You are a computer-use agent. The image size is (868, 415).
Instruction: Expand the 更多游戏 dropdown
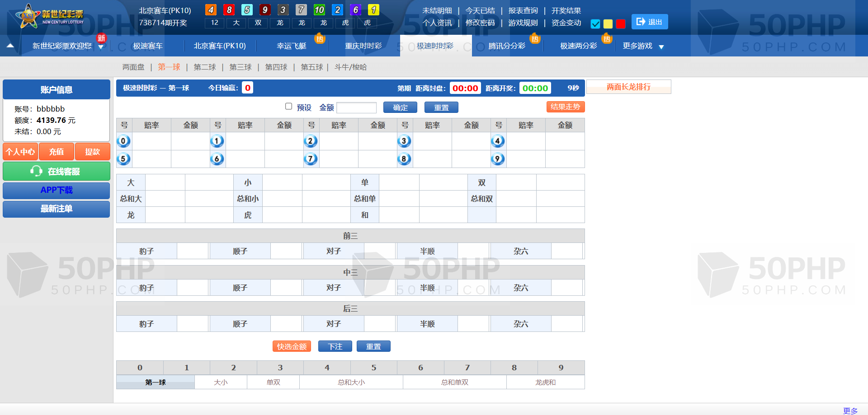[661, 47]
